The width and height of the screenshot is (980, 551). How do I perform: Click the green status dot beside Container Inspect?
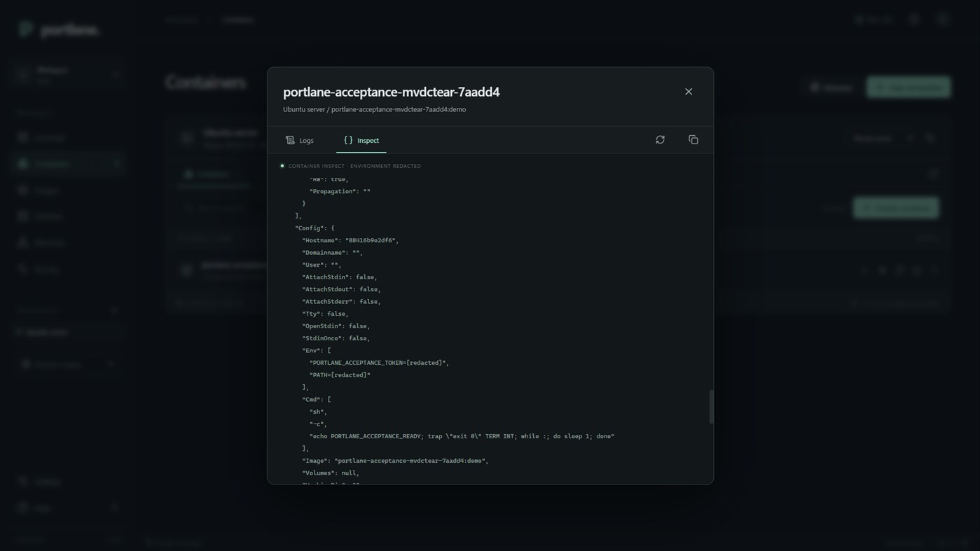[282, 166]
